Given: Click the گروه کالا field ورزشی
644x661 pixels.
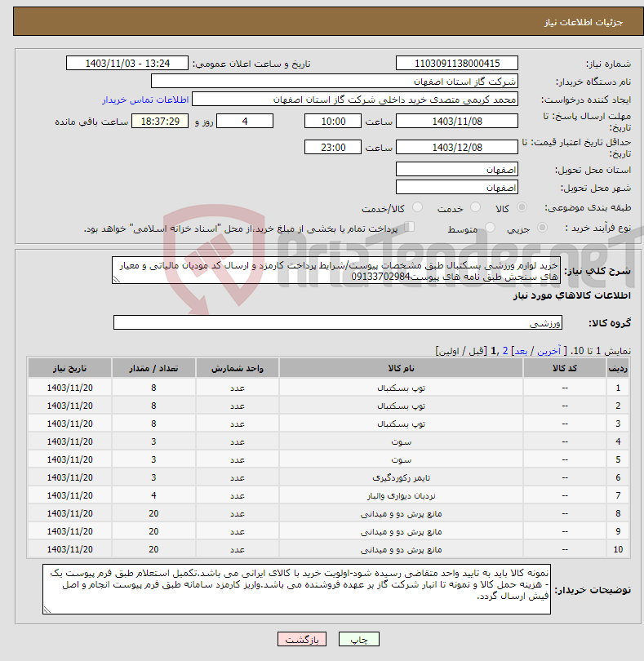Looking at the screenshot, I should click(337, 322).
